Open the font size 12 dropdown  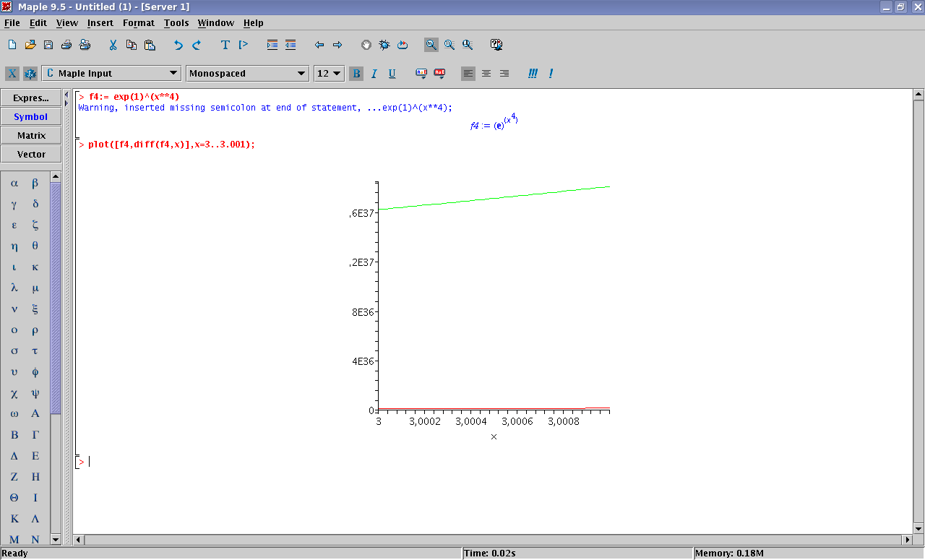[x=329, y=73]
